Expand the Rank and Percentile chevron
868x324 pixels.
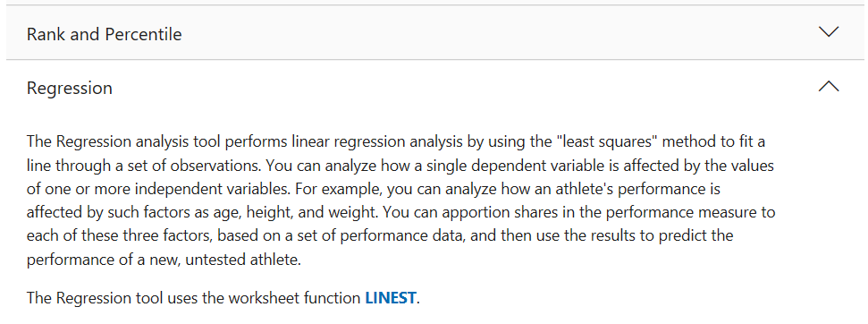coord(828,32)
